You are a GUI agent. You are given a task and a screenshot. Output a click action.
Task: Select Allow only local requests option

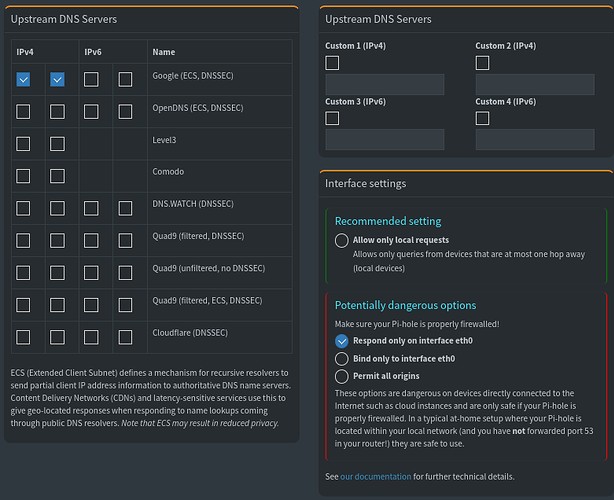342,240
